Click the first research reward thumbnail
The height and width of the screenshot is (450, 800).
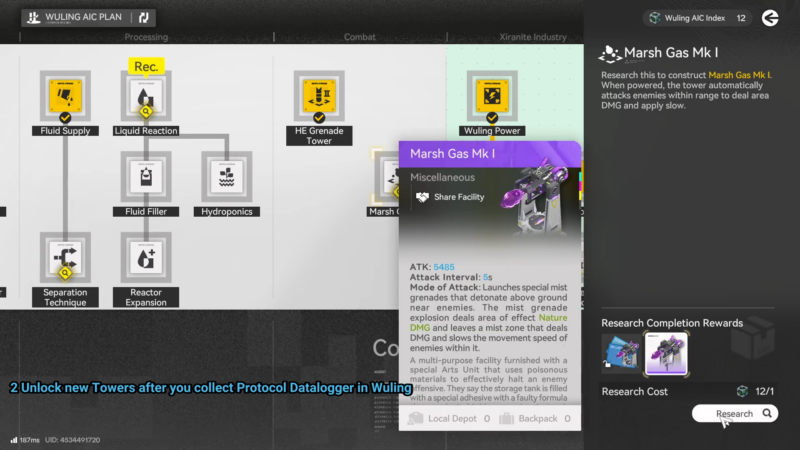[x=620, y=353]
